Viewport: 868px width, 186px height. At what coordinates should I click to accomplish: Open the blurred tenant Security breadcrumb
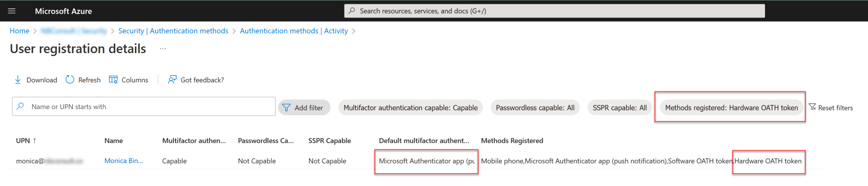click(x=74, y=31)
